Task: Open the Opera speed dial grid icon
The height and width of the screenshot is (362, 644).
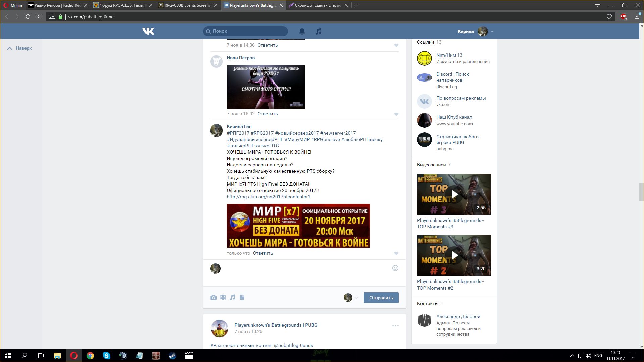Action: [x=39, y=16]
